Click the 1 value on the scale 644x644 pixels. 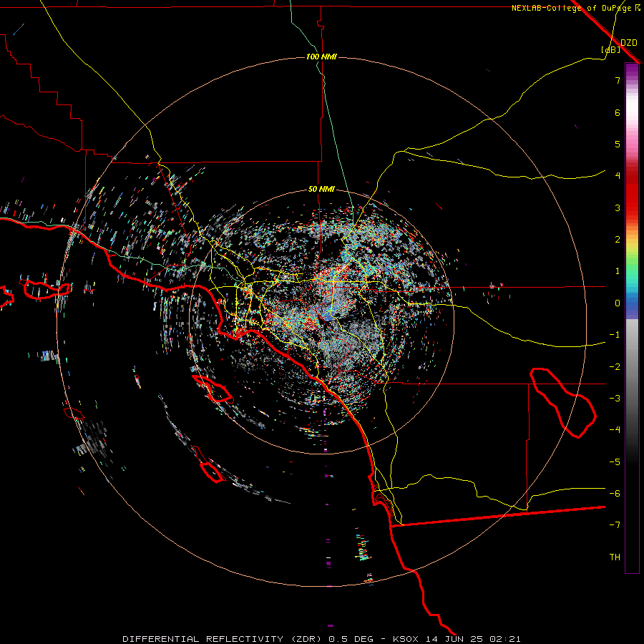click(x=618, y=271)
